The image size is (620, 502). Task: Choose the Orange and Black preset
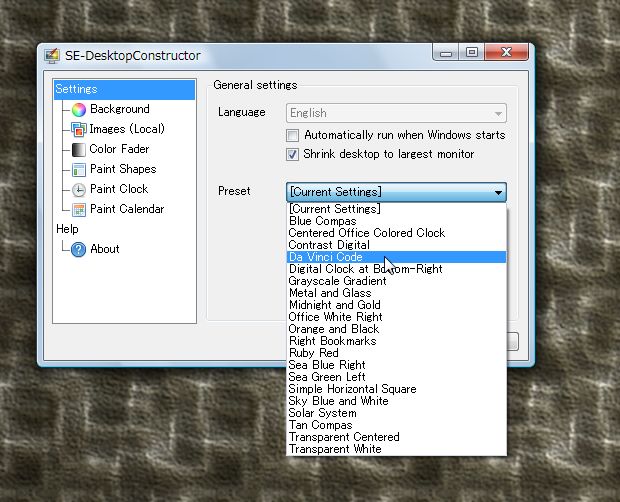point(396,329)
